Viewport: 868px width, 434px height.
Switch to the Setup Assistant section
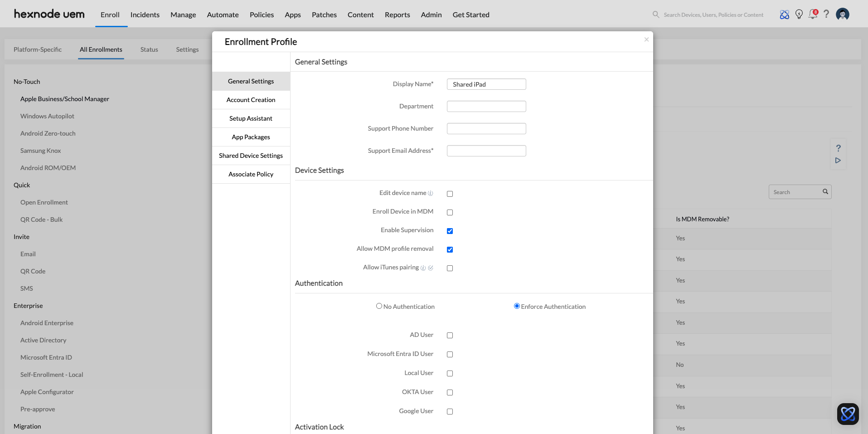(x=251, y=118)
